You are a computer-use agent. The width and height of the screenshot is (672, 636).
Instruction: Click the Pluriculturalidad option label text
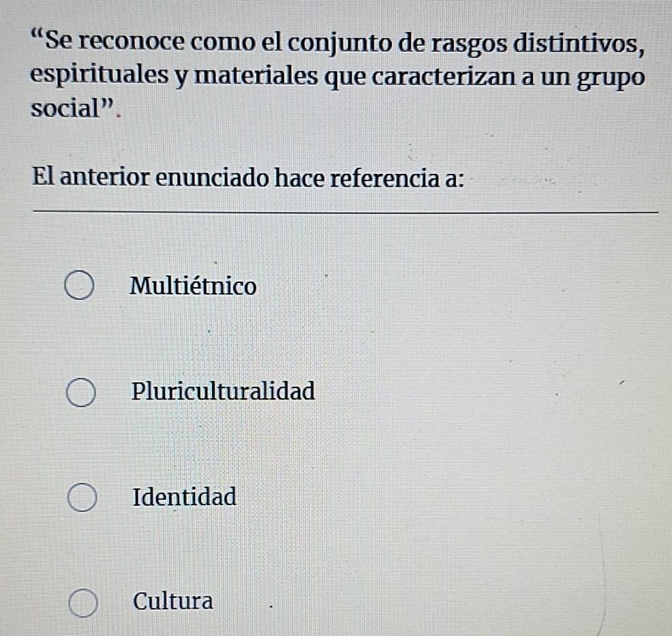(224, 392)
